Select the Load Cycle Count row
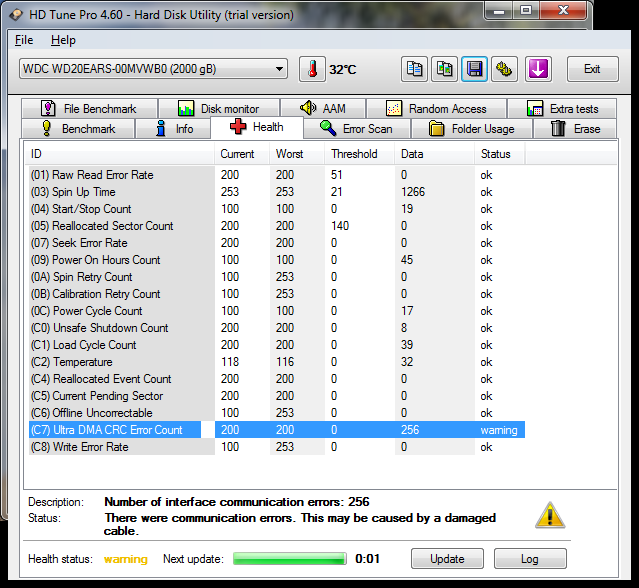The image size is (639, 588). pos(277,345)
